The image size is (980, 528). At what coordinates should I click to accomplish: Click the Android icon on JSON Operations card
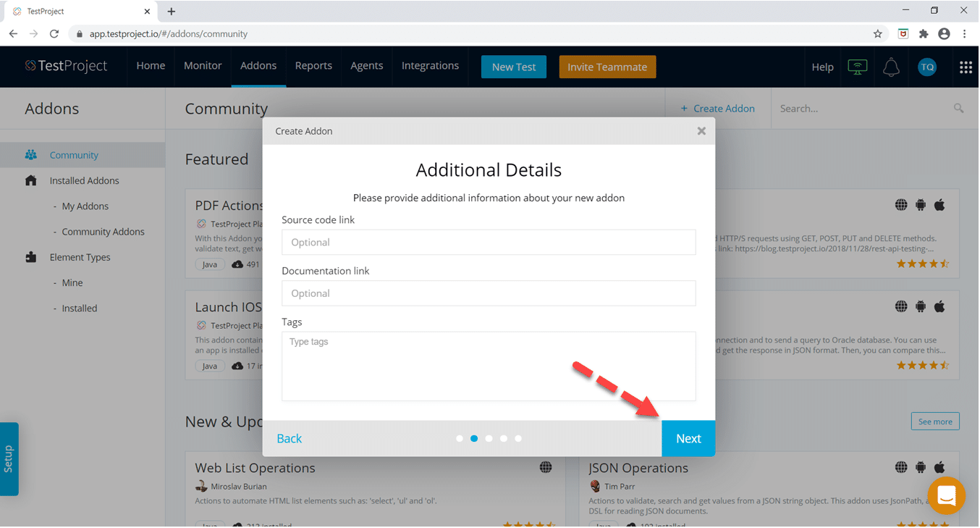coord(921,467)
